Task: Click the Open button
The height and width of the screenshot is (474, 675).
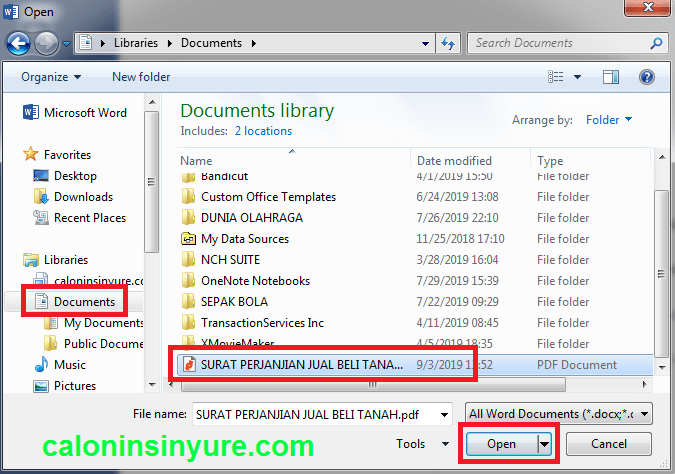Action: pyautogui.click(x=501, y=444)
